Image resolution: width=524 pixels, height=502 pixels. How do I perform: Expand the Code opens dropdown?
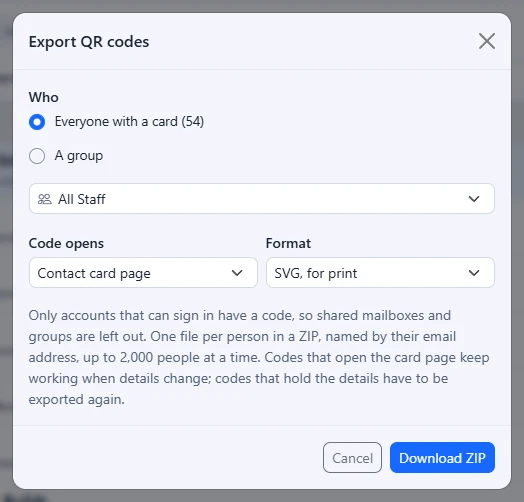pos(143,273)
